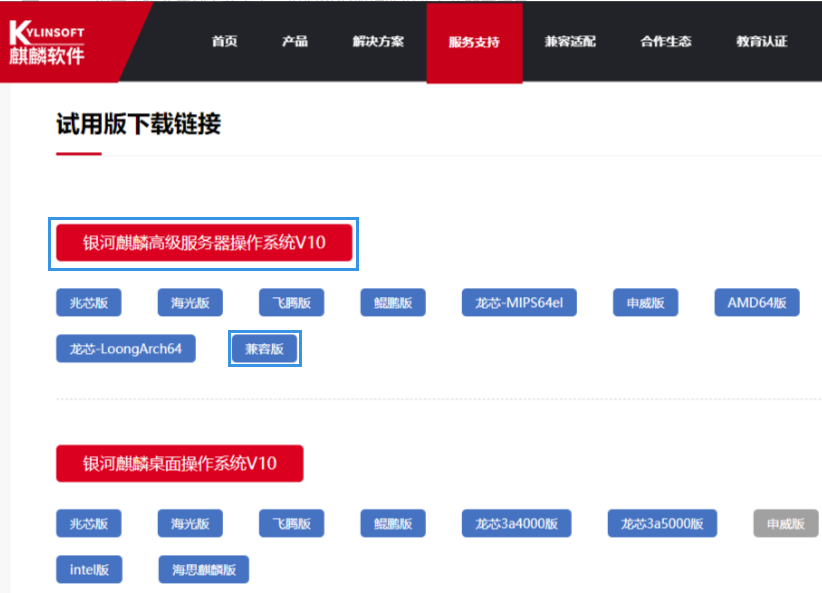The width and height of the screenshot is (822, 593).
Task: Download desktop 海光版
Action: 190,523
